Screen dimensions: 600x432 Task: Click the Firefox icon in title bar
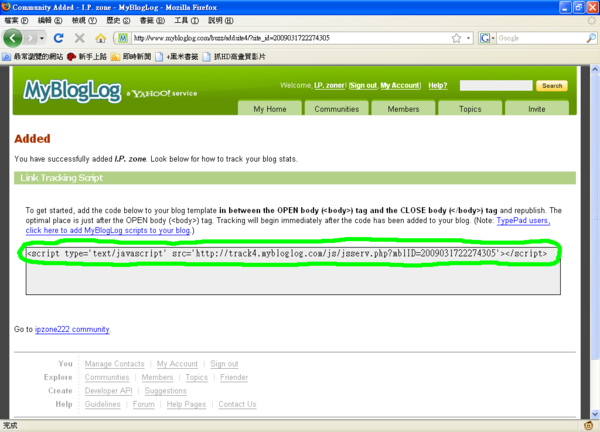(x=6, y=7)
